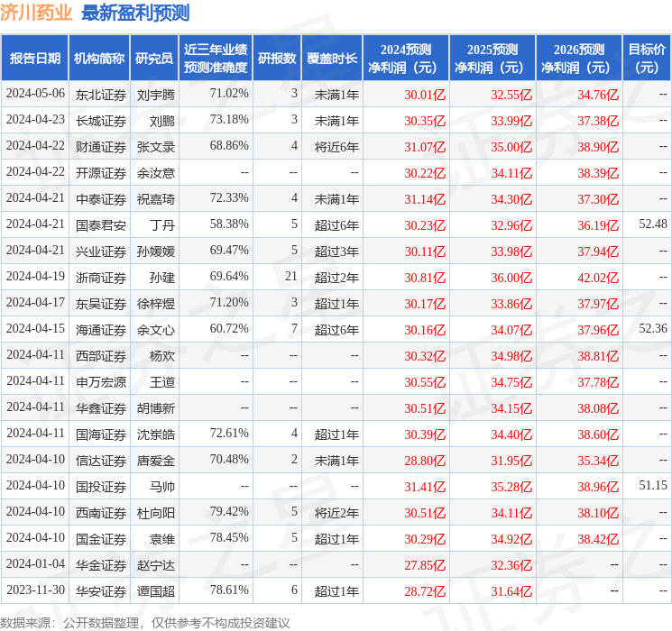Select institution 中泰证券

101,199
